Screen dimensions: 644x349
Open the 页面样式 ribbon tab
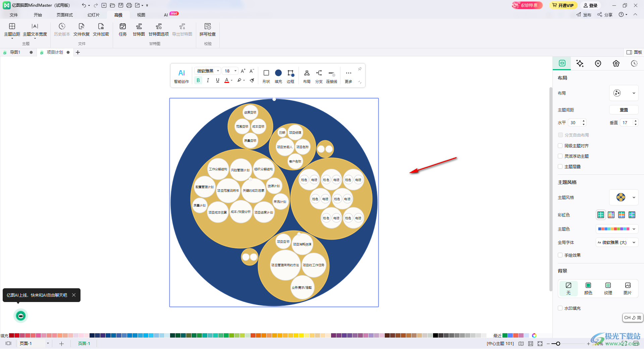(x=65, y=15)
